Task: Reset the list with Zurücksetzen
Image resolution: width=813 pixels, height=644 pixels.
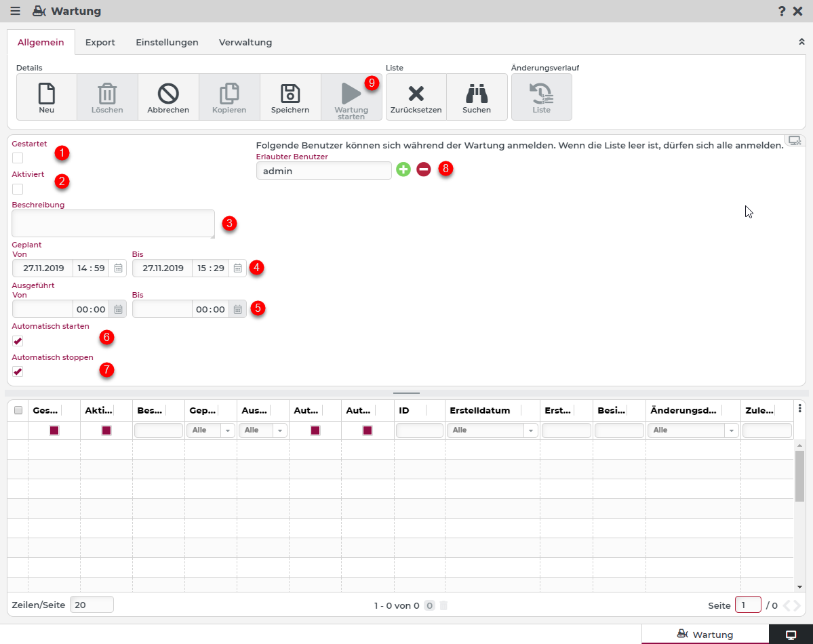Action: coord(416,94)
